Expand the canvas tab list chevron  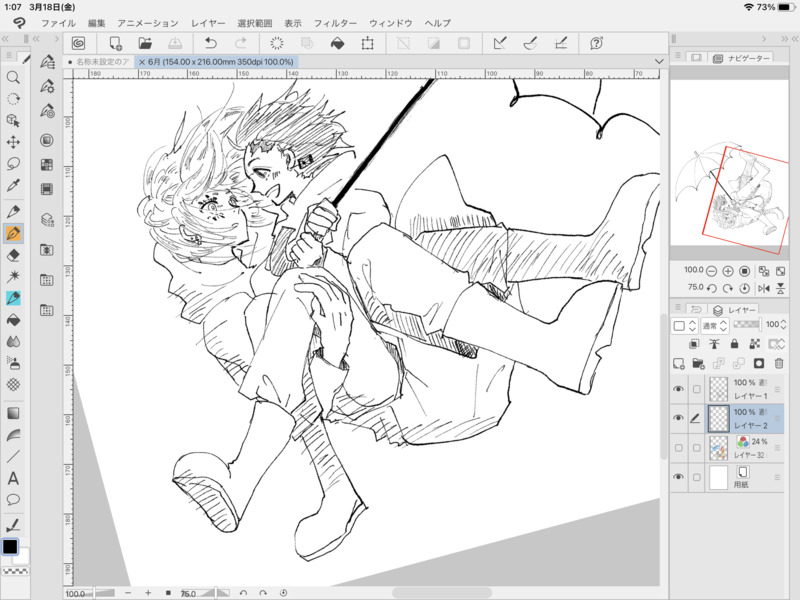[659, 61]
